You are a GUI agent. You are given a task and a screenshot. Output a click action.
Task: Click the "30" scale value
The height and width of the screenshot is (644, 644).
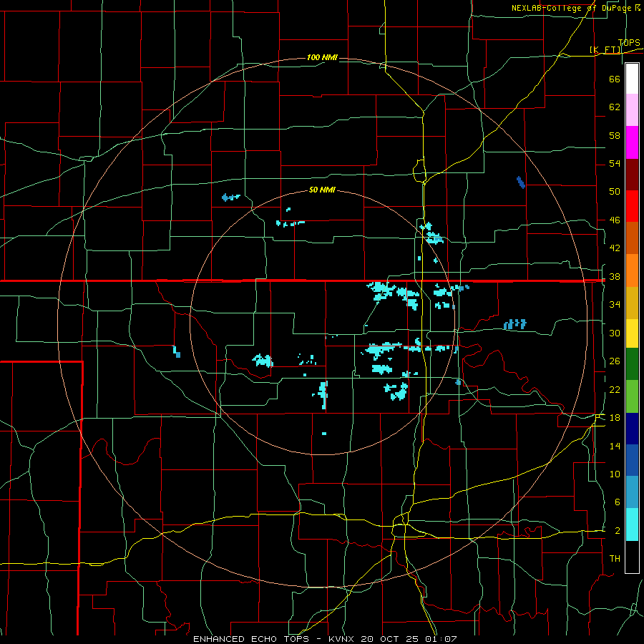click(x=615, y=333)
